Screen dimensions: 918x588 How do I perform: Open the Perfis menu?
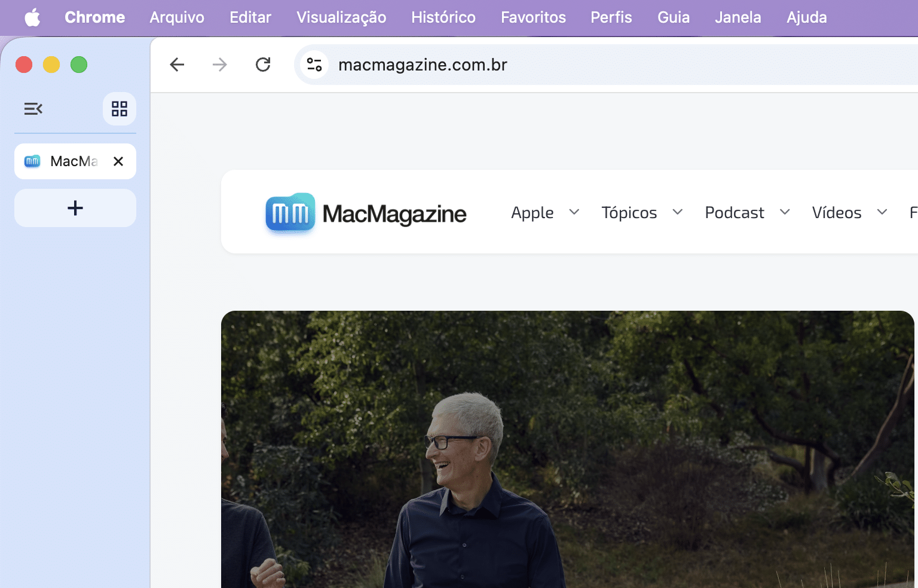pyautogui.click(x=611, y=17)
